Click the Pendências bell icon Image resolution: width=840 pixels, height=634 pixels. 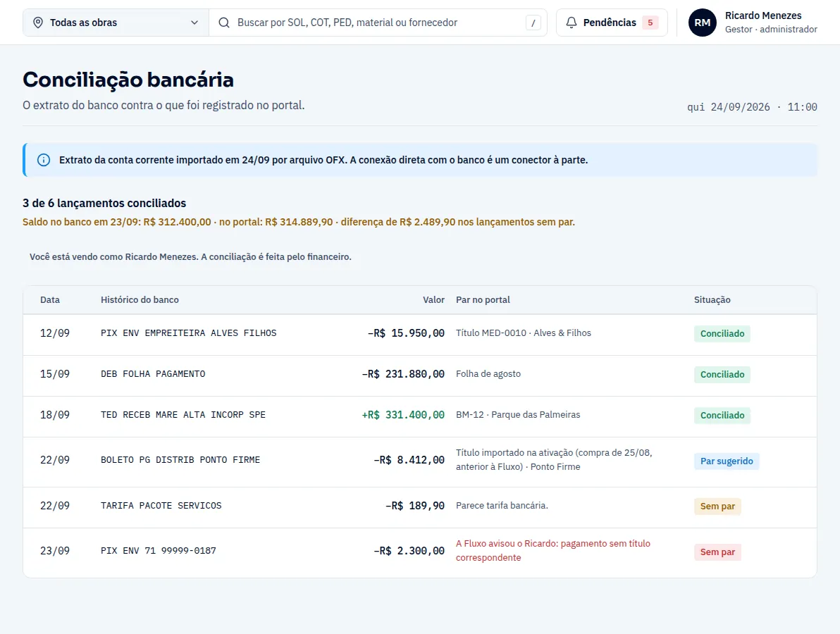572,23
